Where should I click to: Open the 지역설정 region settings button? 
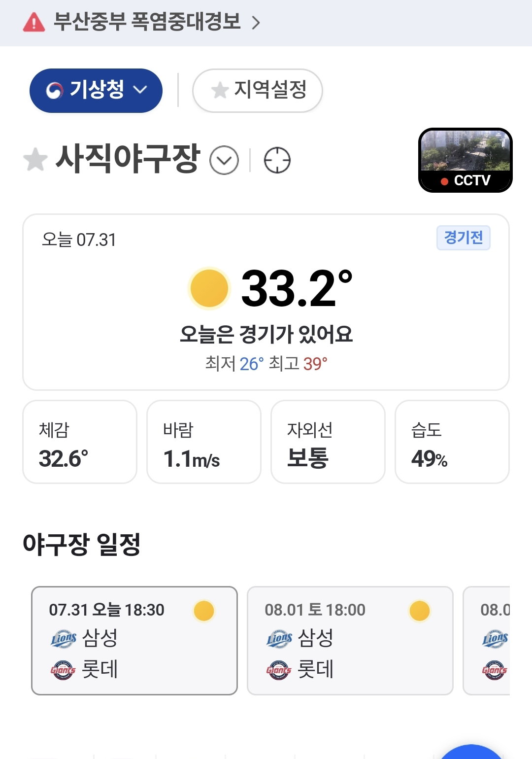click(x=257, y=91)
